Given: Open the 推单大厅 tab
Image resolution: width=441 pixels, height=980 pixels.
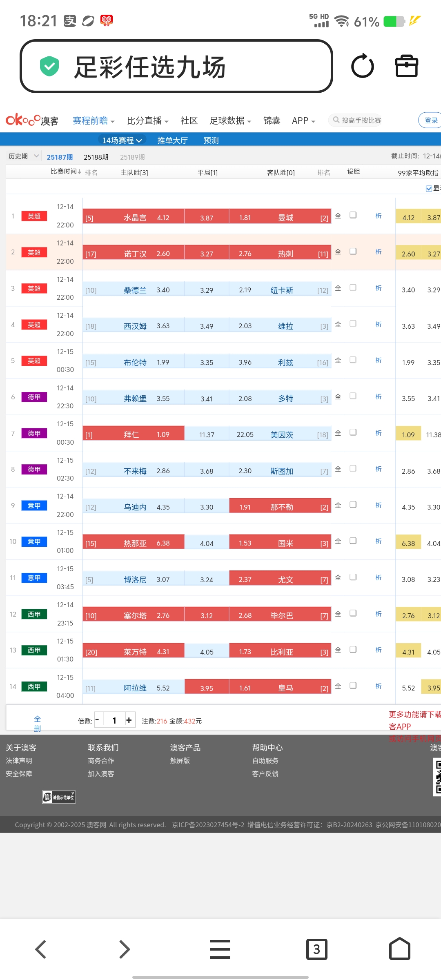Looking at the screenshot, I should (x=172, y=140).
